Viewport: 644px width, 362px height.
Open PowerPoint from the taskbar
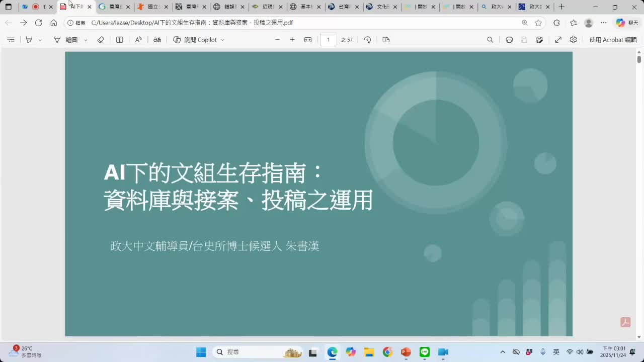pos(406,352)
